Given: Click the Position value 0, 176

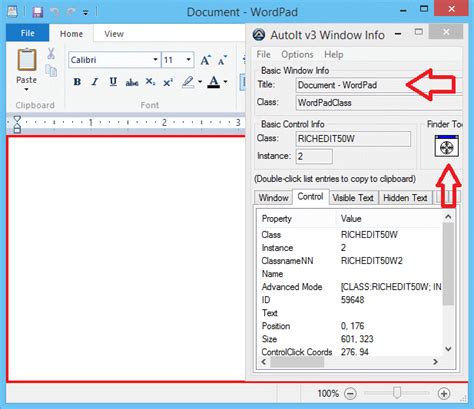Looking at the screenshot, I should [x=352, y=326].
